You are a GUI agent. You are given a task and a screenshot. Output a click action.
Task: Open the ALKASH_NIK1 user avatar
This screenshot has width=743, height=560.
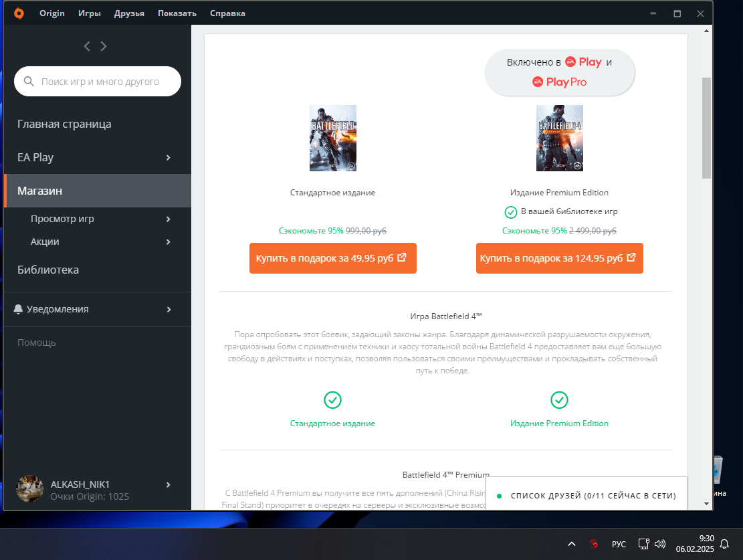pos(30,489)
